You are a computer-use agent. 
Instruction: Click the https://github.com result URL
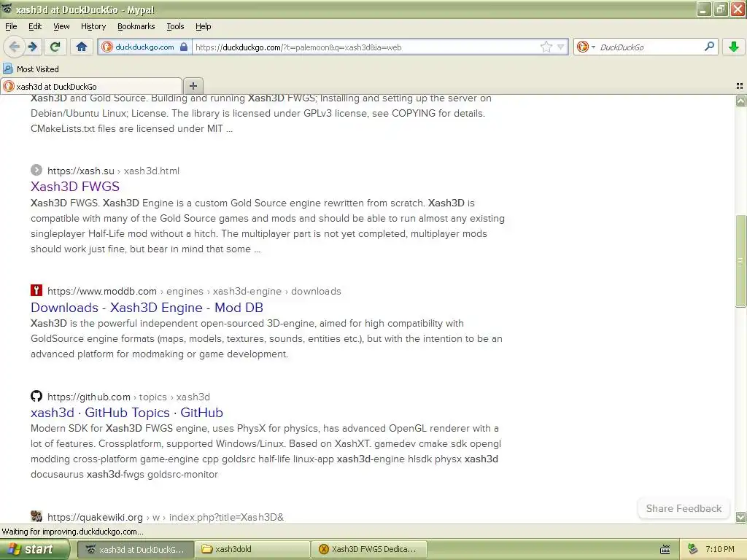(x=88, y=397)
